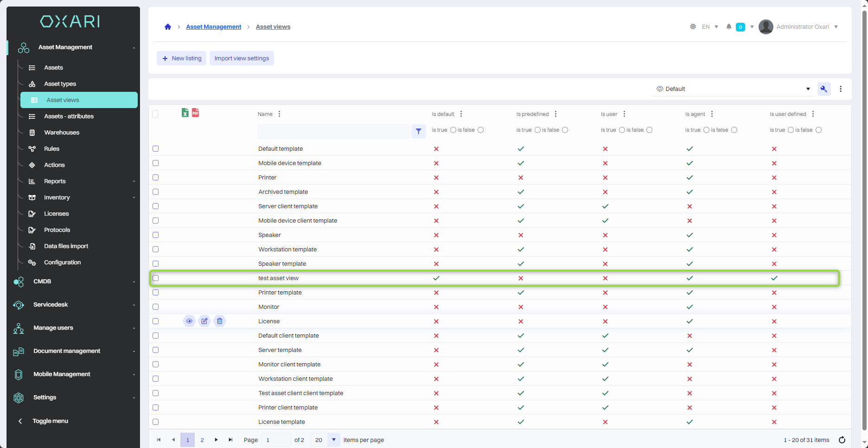This screenshot has height=448, width=868.
Task: Export the list to Excel
Action: (185, 113)
